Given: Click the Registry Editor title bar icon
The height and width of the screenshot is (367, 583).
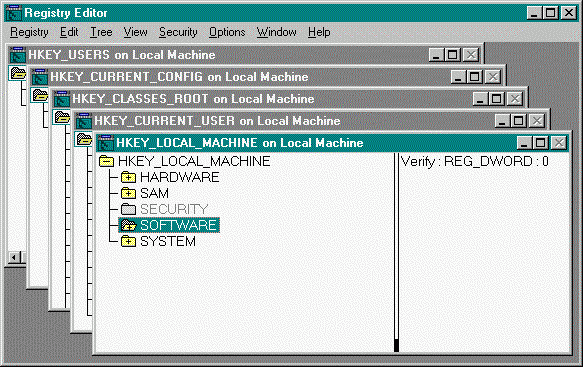Looking at the screenshot, I should pos(14,13).
